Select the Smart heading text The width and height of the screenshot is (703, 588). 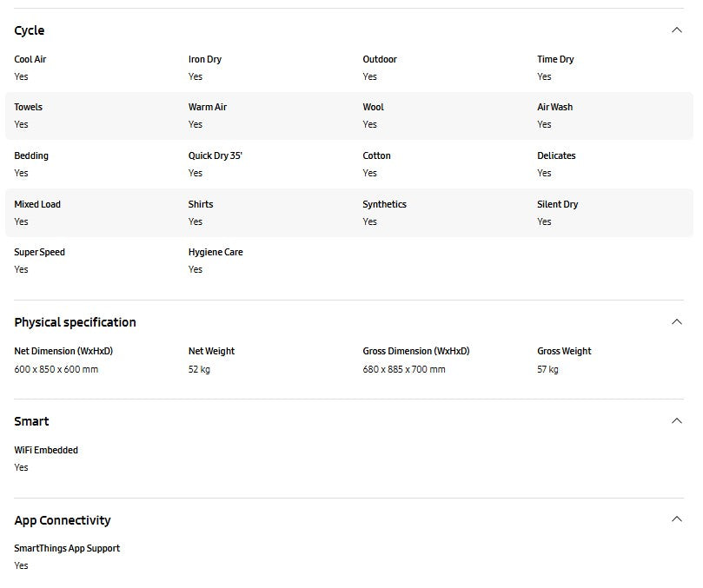tap(31, 421)
